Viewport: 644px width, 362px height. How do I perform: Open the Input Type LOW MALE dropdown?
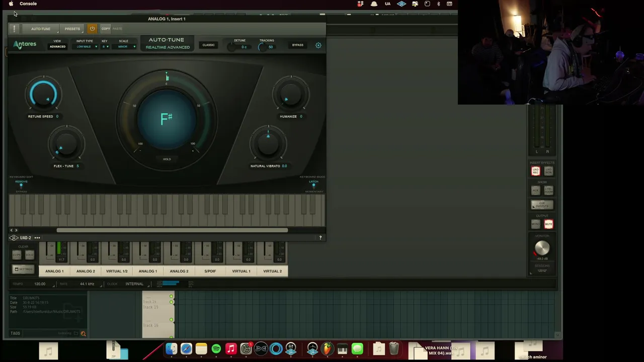[x=86, y=47]
